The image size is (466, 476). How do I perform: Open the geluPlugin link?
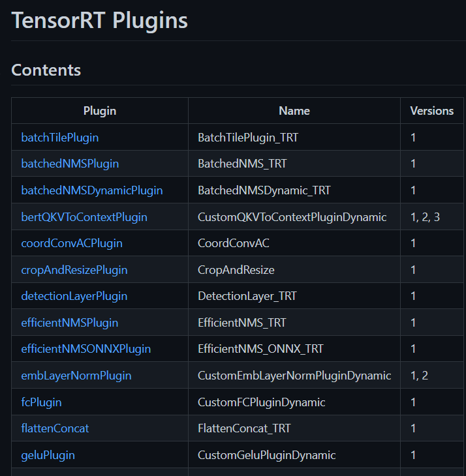coord(48,455)
